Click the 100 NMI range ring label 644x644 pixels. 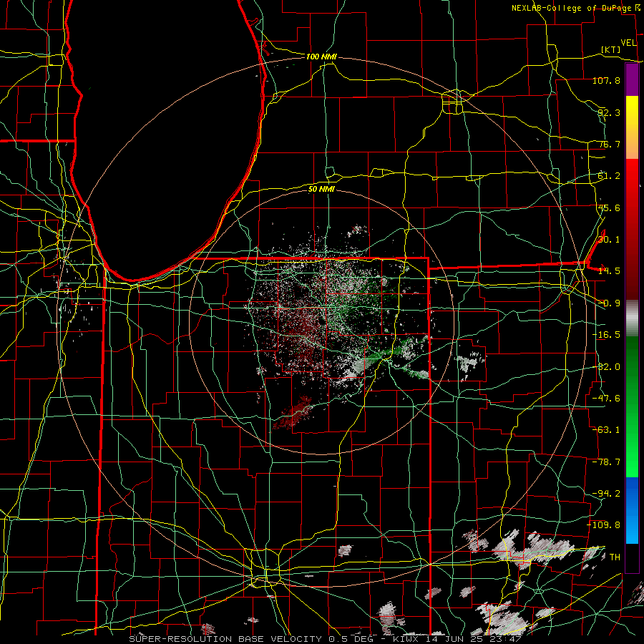(321, 57)
